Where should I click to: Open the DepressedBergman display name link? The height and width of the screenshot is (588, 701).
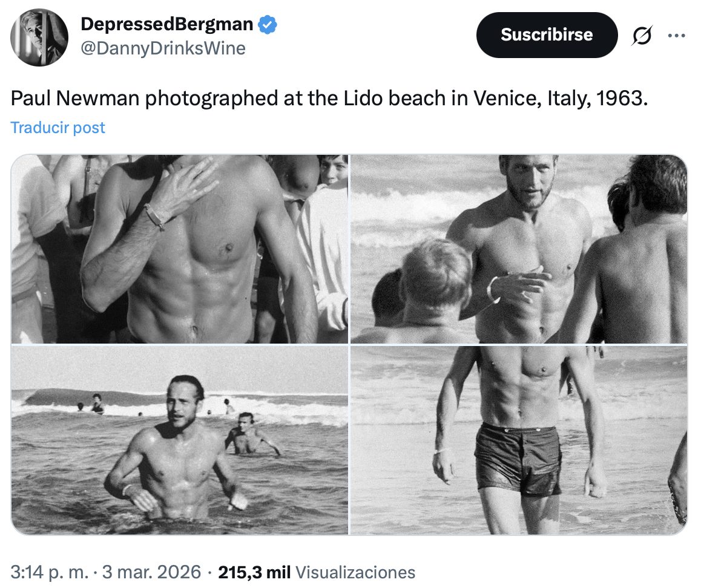[167, 24]
